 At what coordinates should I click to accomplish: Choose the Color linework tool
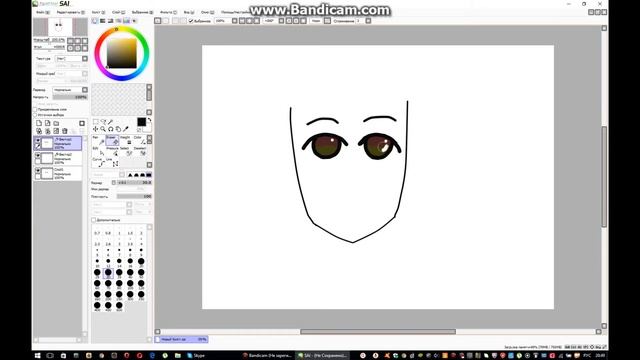point(140,140)
